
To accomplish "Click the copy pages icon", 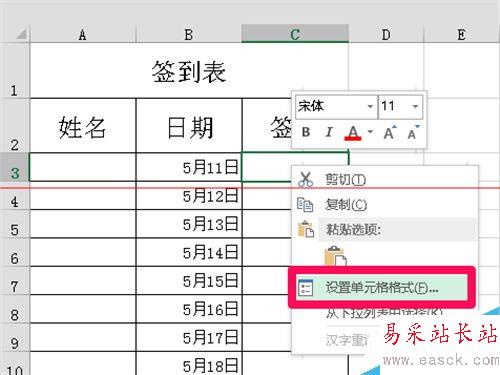I will [x=305, y=205].
